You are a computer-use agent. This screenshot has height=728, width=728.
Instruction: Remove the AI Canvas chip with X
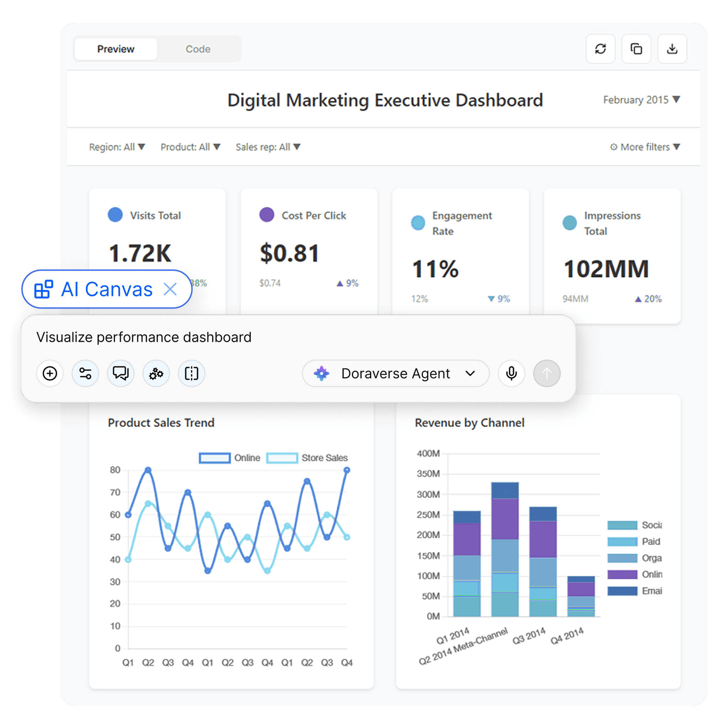pyautogui.click(x=170, y=289)
